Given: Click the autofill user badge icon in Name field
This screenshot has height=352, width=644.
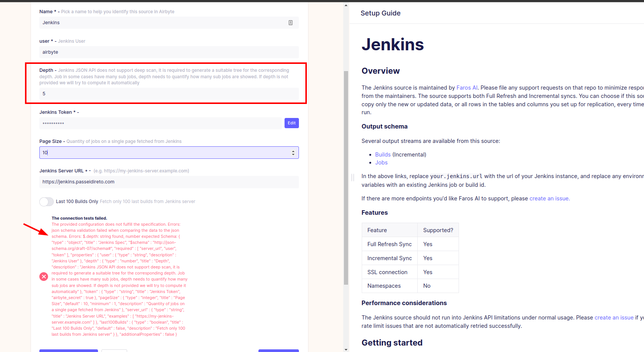Looking at the screenshot, I should click(291, 23).
